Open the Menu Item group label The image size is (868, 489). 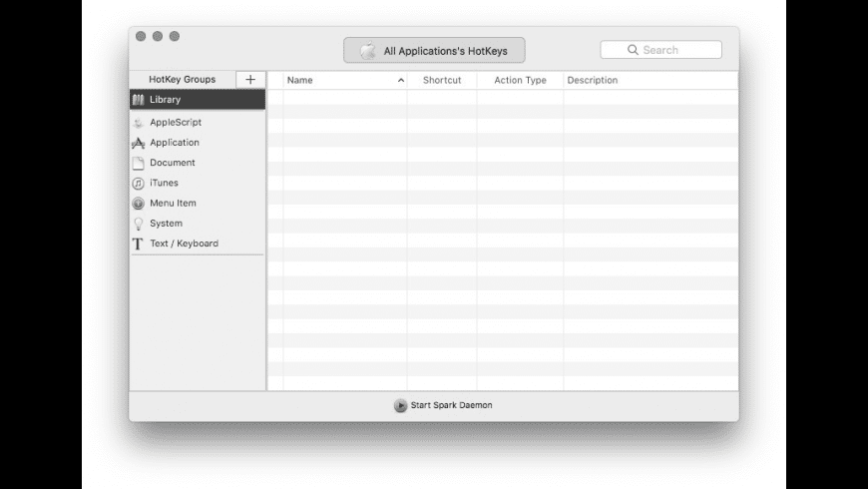(x=173, y=204)
